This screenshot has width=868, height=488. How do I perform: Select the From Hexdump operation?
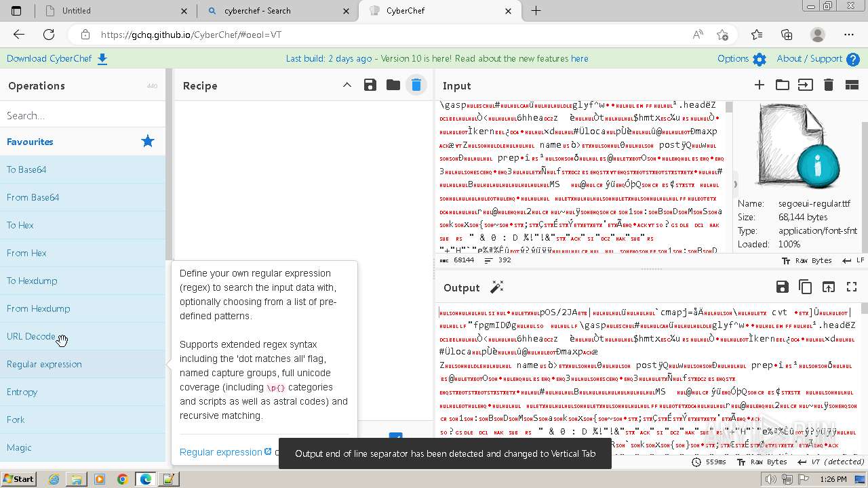click(82, 308)
